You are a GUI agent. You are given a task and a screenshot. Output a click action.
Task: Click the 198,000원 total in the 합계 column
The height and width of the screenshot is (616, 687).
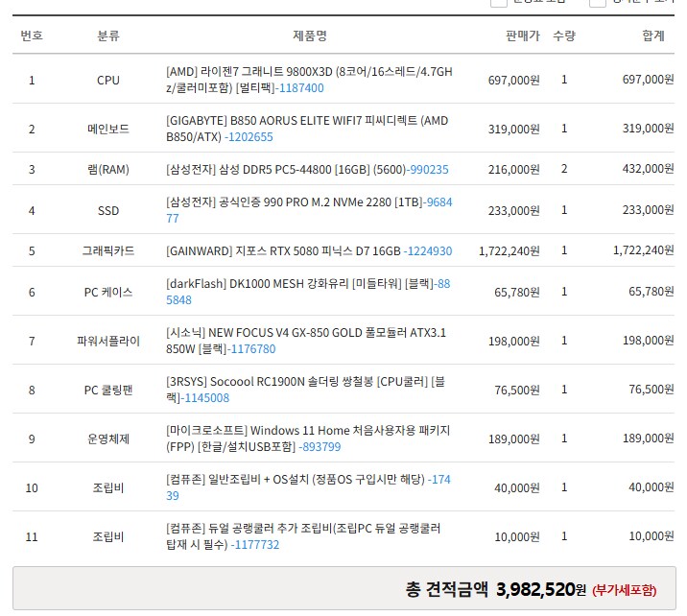click(648, 341)
